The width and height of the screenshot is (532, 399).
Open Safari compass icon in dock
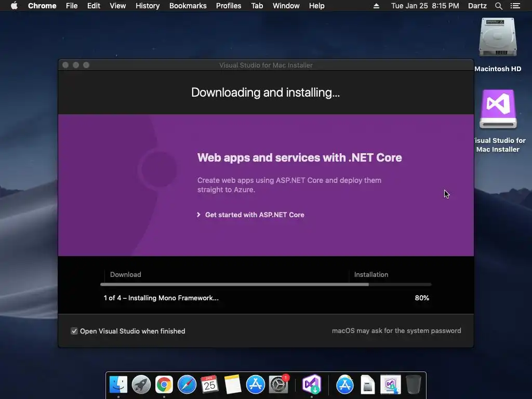(187, 384)
